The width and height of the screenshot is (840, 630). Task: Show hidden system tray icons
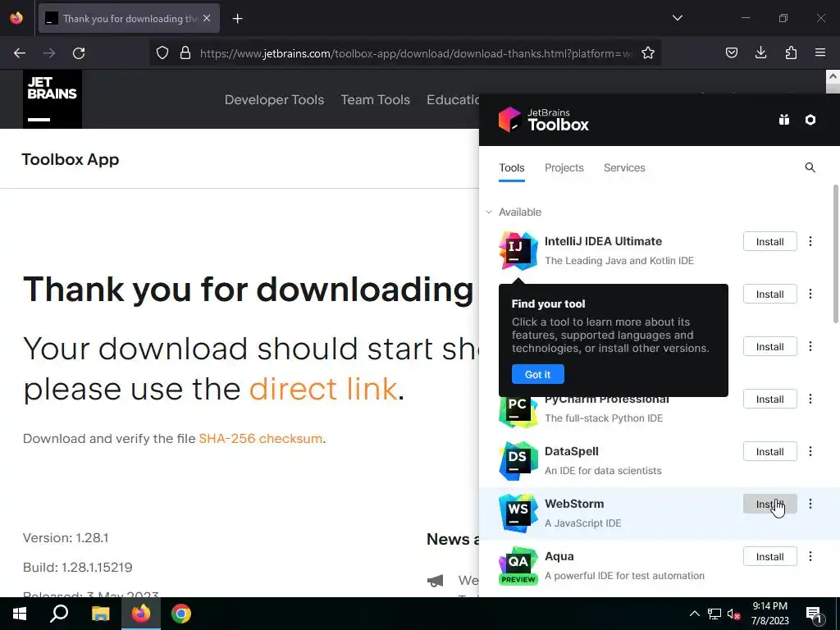pyautogui.click(x=694, y=614)
